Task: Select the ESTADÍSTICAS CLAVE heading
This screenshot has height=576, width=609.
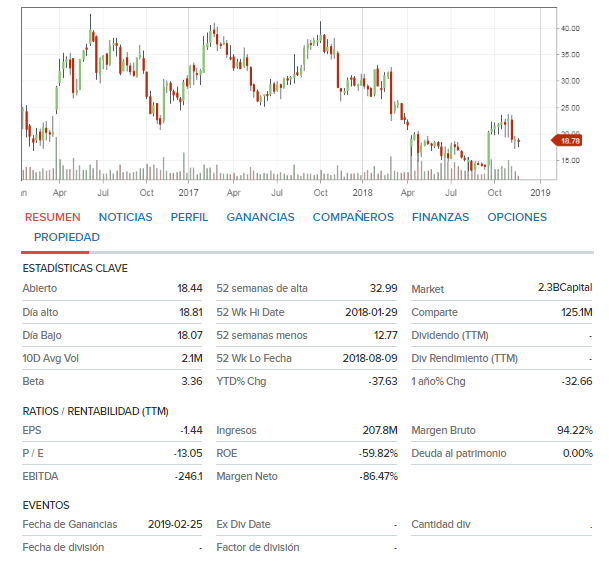Action: click(75, 268)
